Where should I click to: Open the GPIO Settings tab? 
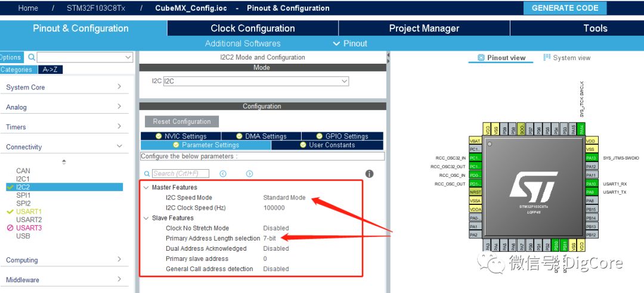pyautogui.click(x=342, y=136)
